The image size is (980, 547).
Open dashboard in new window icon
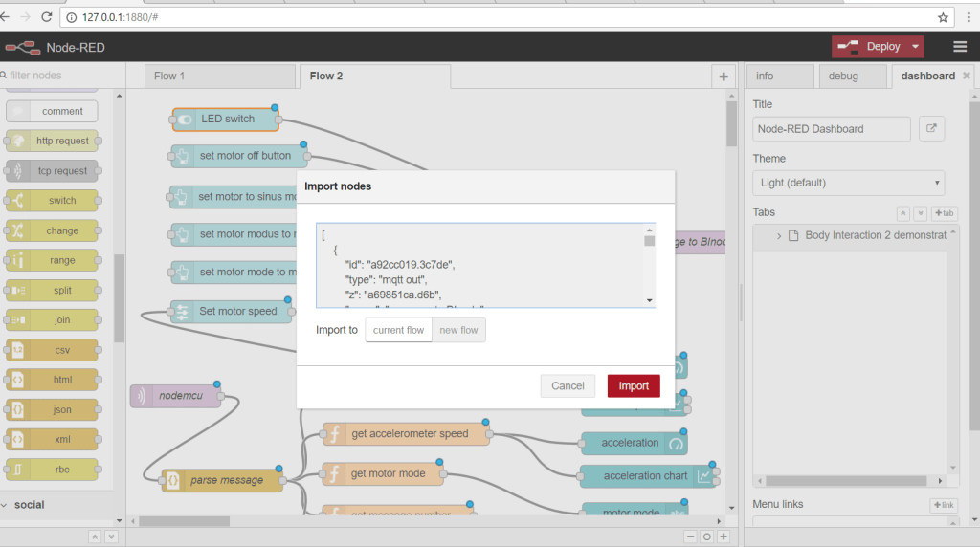pos(931,129)
